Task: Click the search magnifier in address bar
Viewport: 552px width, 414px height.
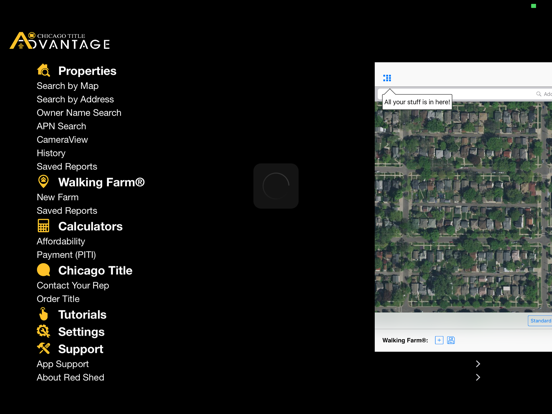Action: click(539, 94)
